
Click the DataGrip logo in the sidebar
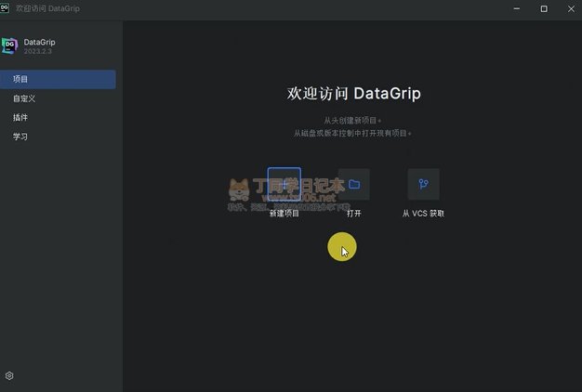pos(9,46)
